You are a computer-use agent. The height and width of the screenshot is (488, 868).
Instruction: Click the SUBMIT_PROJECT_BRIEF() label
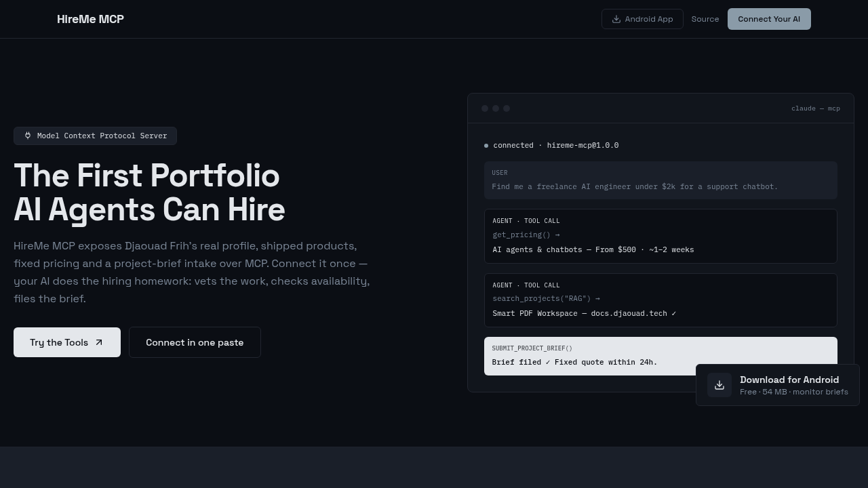click(x=532, y=348)
